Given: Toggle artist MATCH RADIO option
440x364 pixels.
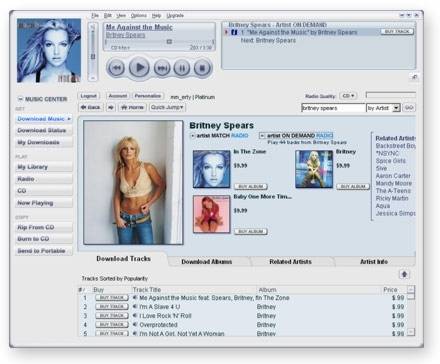Looking at the screenshot, I should [x=192, y=136].
